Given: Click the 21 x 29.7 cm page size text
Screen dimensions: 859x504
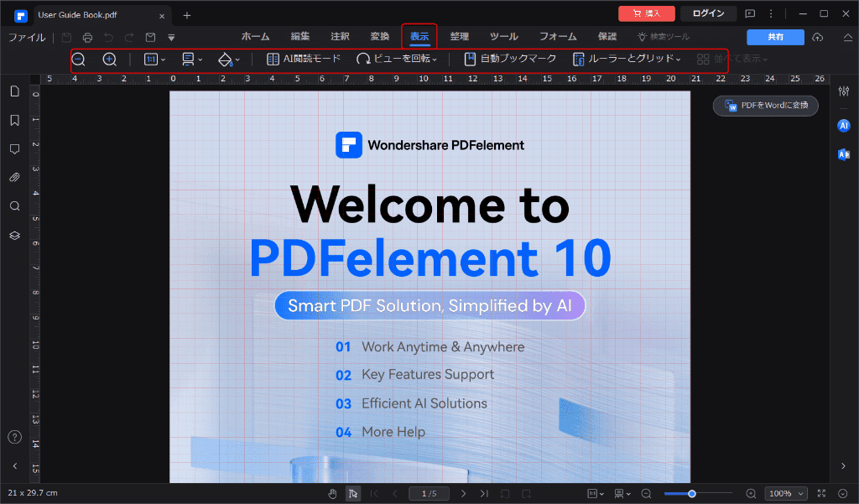Looking at the screenshot, I should click(x=33, y=492).
